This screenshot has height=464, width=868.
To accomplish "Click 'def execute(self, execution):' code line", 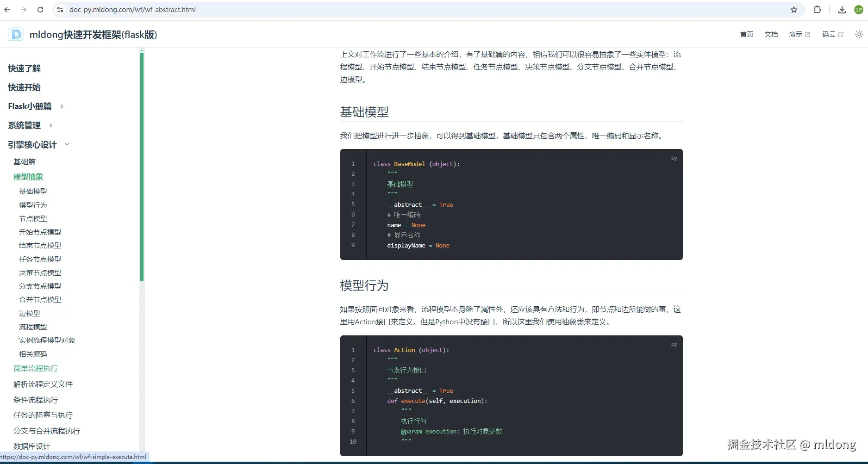I will tap(437, 401).
